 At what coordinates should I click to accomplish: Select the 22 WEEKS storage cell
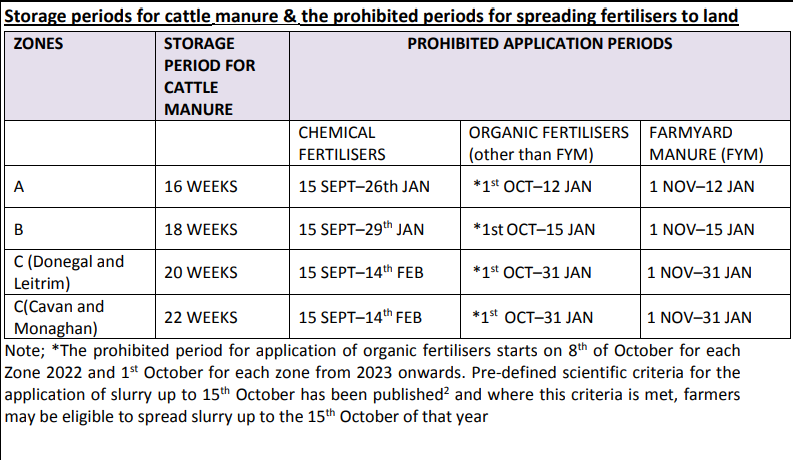click(x=201, y=317)
